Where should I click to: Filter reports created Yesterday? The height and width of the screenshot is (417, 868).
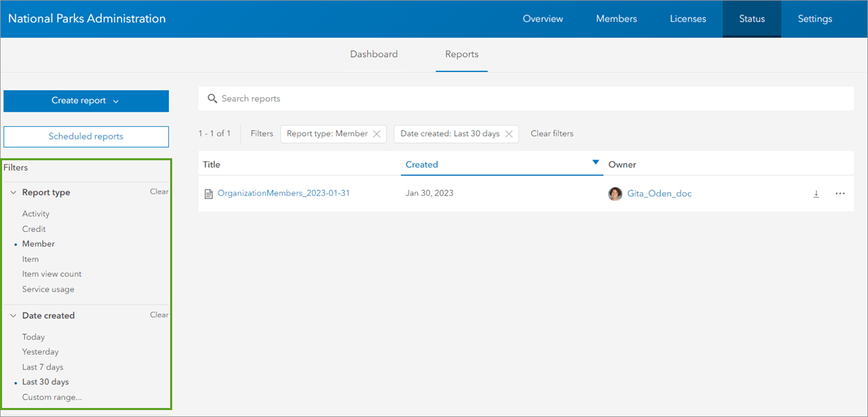pyautogui.click(x=40, y=352)
